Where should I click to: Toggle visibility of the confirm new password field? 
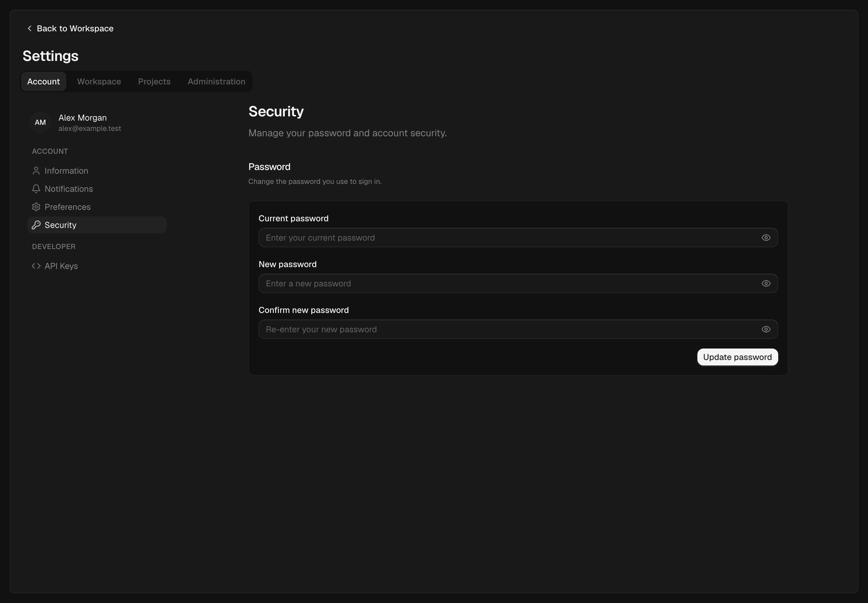pos(766,329)
